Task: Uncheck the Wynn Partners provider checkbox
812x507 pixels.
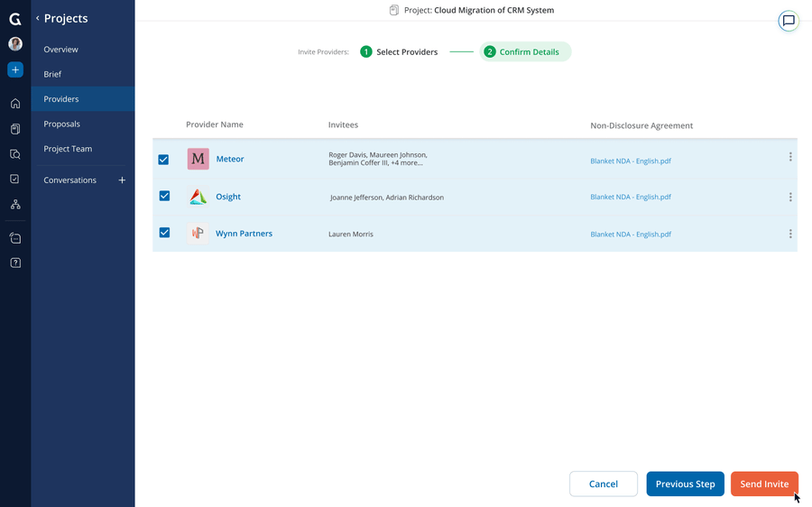Action: [164, 233]
